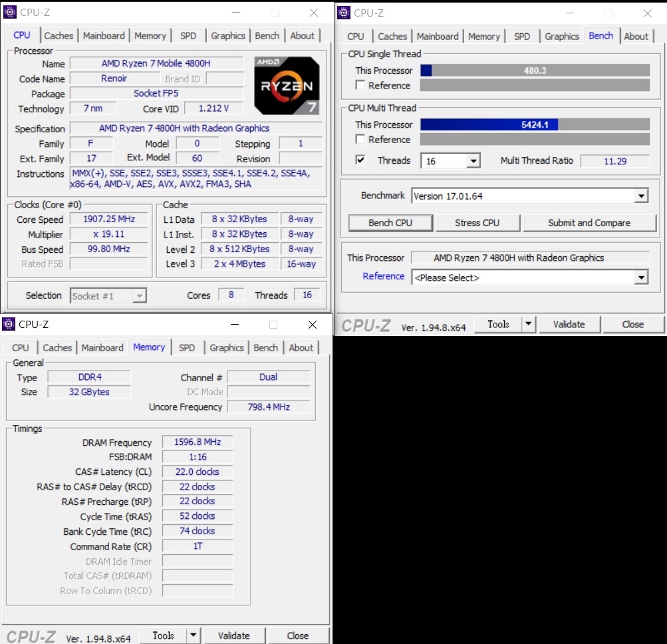
Task: Open the Graphics tab in the top-left CPU window
Action: pos(228,36)
